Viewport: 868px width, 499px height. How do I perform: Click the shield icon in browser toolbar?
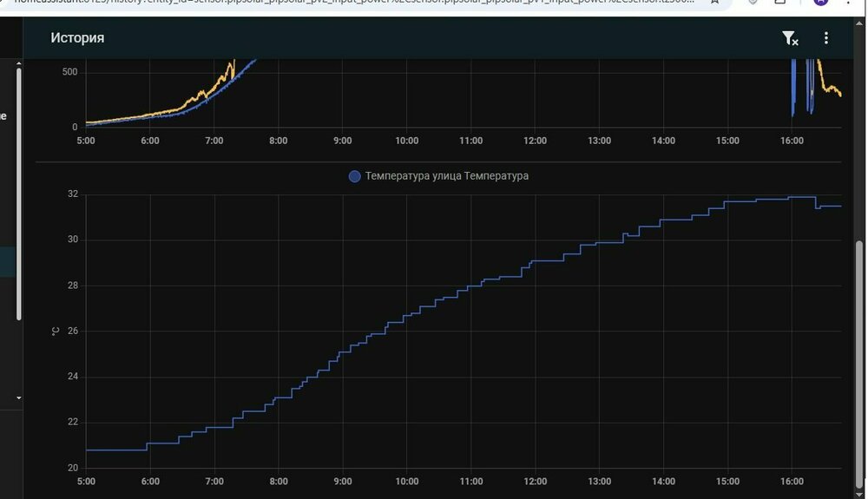(753, 3)
